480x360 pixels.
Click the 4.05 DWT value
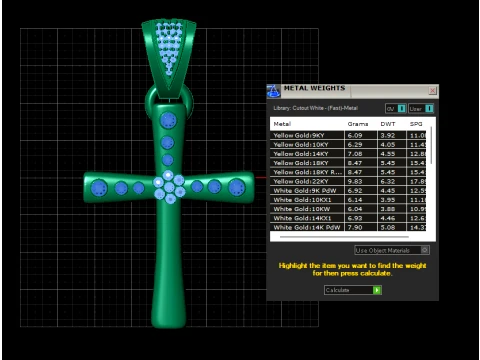(388, 145)
